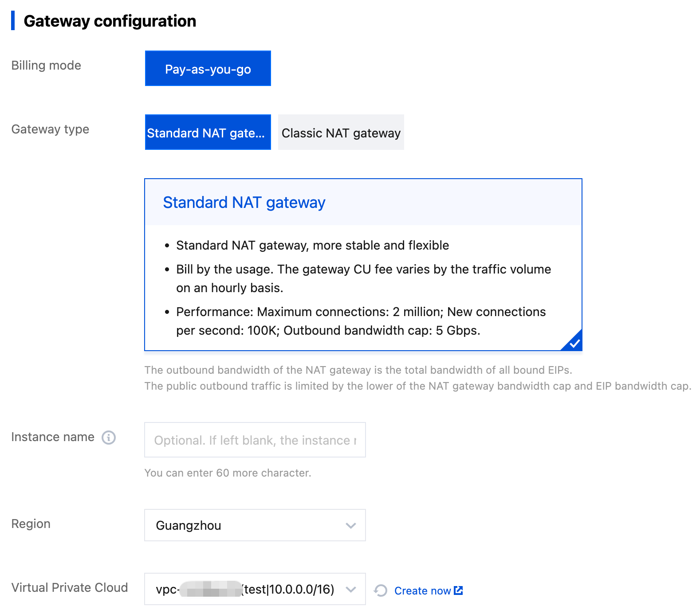Click the external-link icon after Create now
The width and height of the screenshot is (700, 610).
(459, 590)
